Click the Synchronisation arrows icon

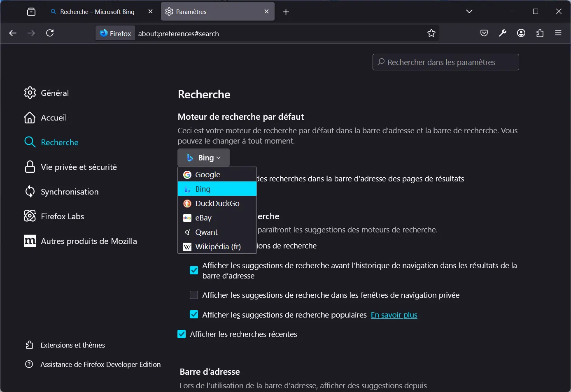30,191
